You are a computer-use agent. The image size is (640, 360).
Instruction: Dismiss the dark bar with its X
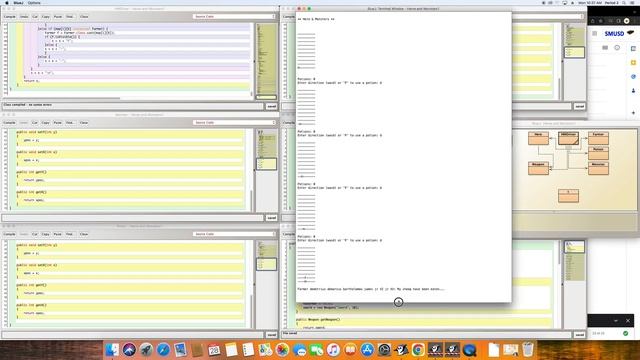[x=628, y=321]
